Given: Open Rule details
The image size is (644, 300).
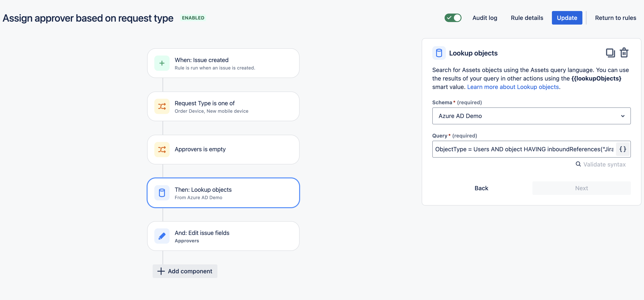Looking at the screenshot, I should click(527, 18).
